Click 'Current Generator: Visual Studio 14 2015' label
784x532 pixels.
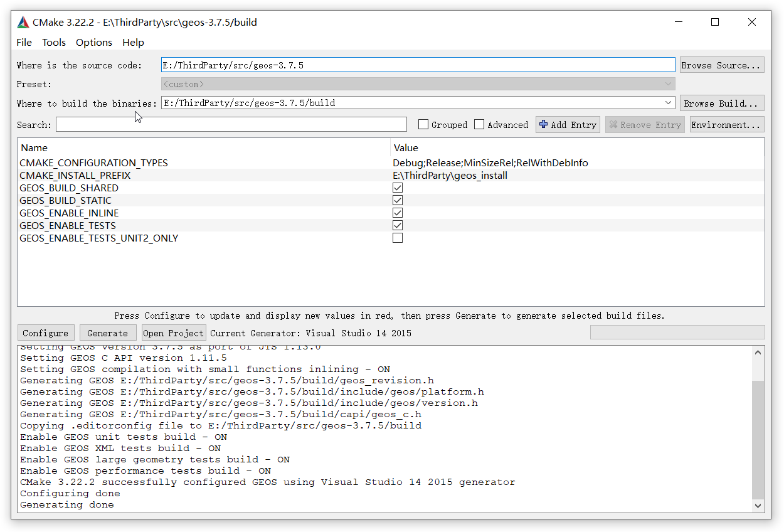[311, 333]
